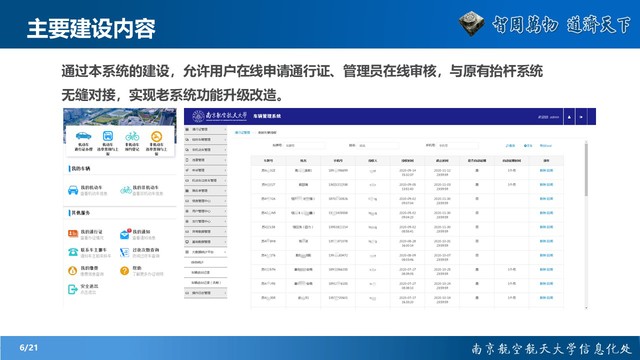640x360 pixels.
Task: Click the bell icon in the blue header
Action: pyautogui.click(x=569, y=117)
